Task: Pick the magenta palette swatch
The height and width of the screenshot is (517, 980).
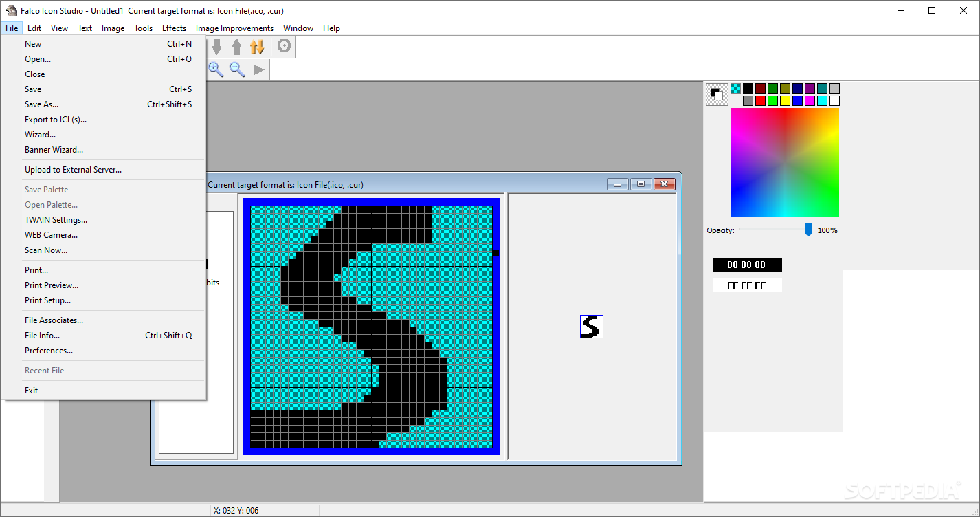Action: [x=810, y=100]
